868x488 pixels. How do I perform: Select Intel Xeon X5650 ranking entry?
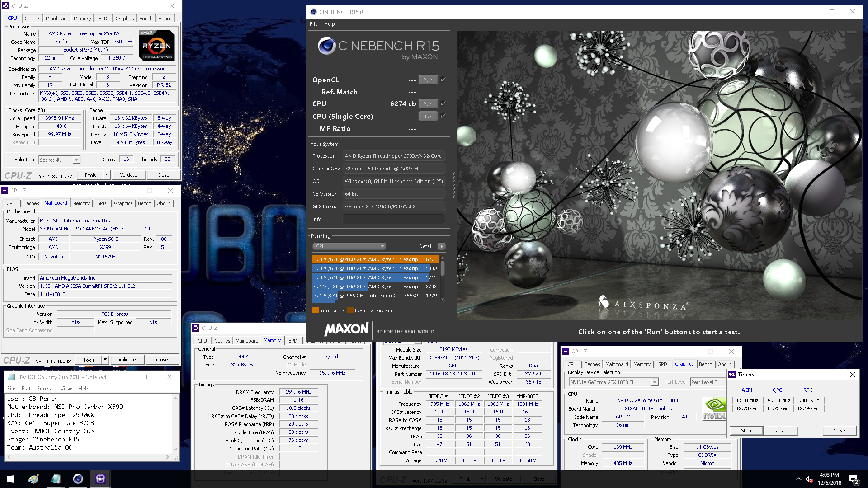click(x=375, y=296)
